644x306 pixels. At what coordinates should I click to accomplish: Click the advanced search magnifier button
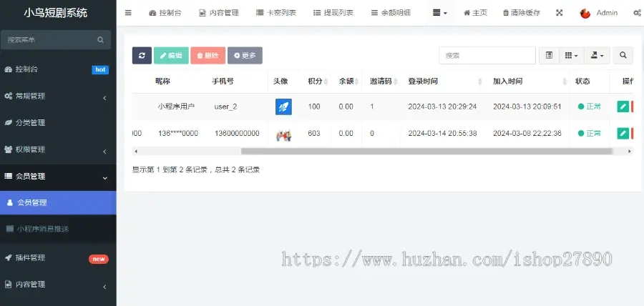pos(623,55)
